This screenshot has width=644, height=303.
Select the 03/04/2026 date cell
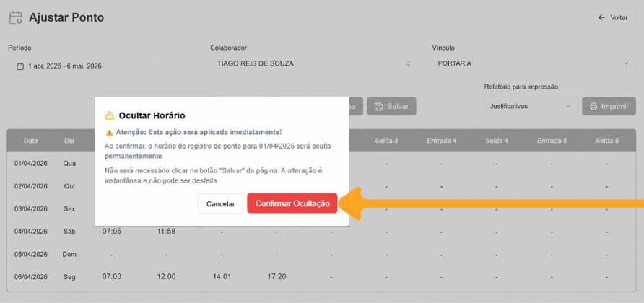[x=31, y=208]
